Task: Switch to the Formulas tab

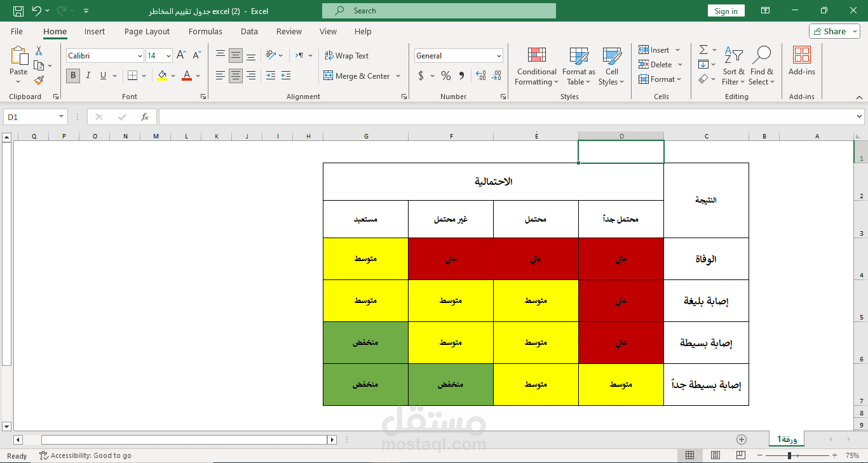Action: point(205,31)
